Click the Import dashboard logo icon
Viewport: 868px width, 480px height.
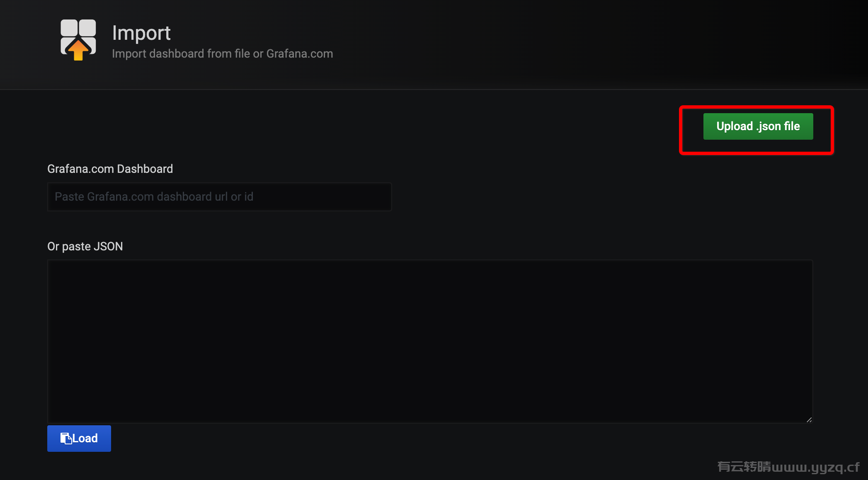coord(78,40)
